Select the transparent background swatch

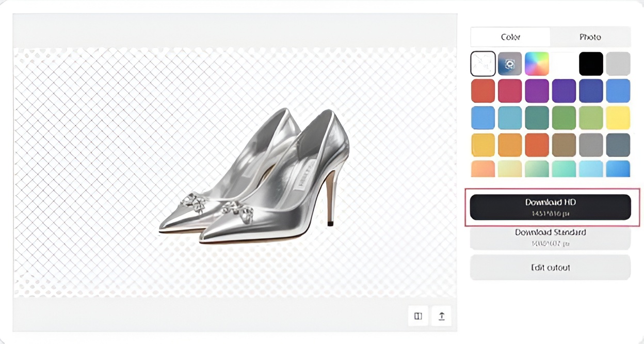pos(483,64)
